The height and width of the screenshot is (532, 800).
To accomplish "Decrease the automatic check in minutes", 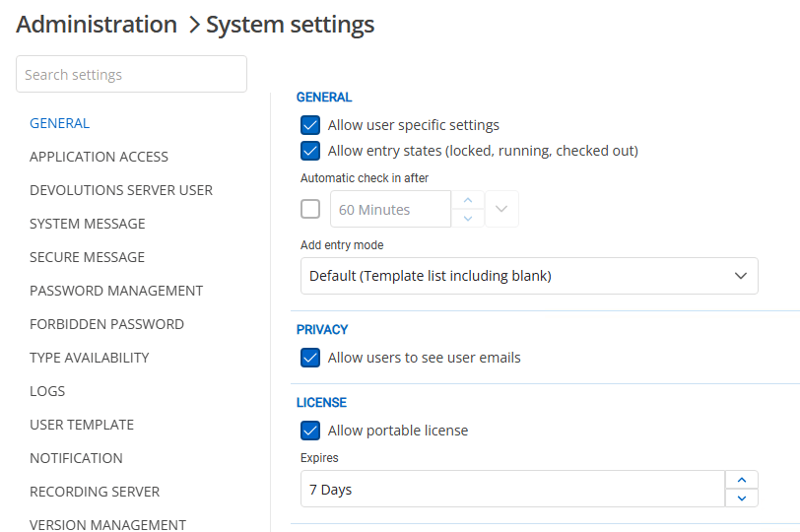I will [x=468, y=219].
